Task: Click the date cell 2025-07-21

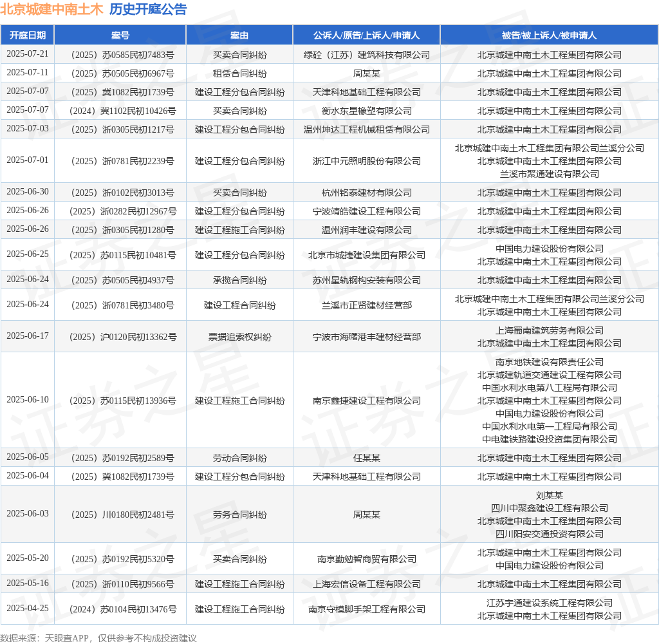Action: tap(28, 54)
